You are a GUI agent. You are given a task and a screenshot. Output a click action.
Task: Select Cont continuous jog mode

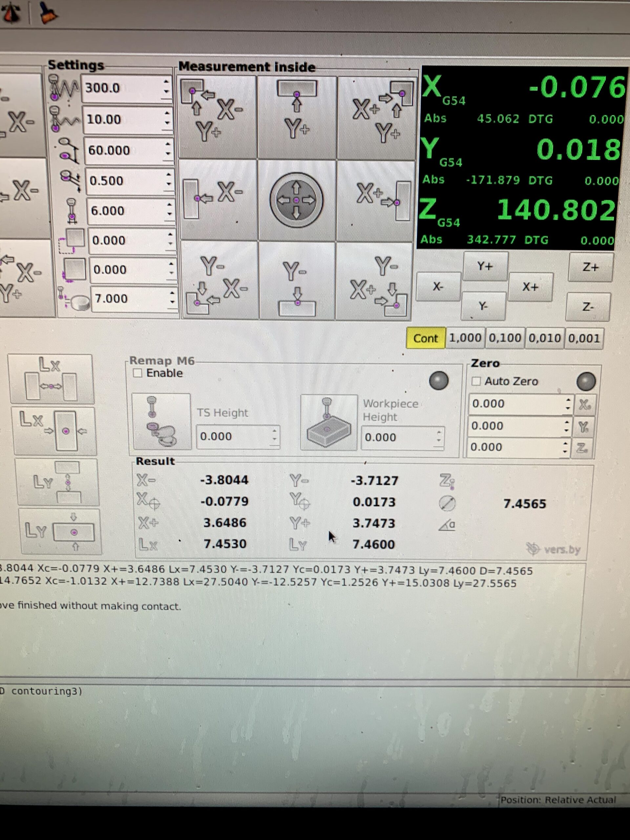[x=425, y=338]
